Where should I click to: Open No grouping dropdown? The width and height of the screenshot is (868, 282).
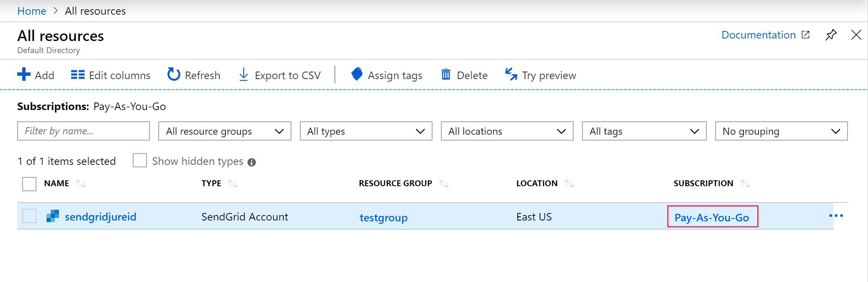point(781,131)
